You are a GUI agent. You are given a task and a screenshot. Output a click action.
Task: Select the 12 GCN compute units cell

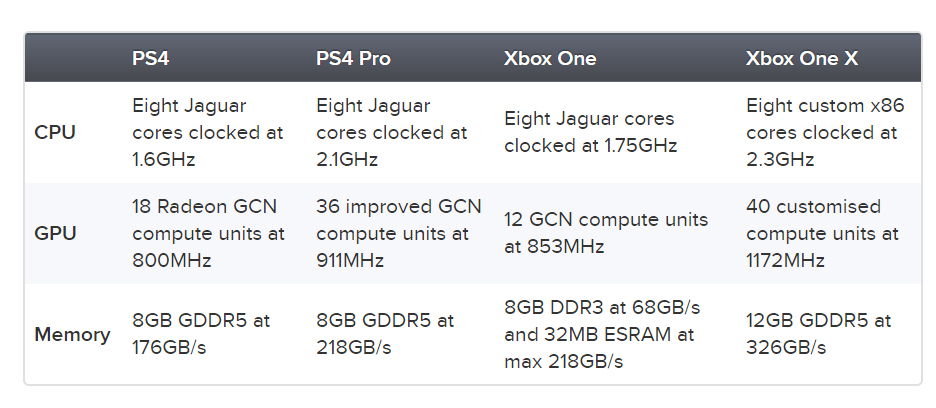coord(606,233)
